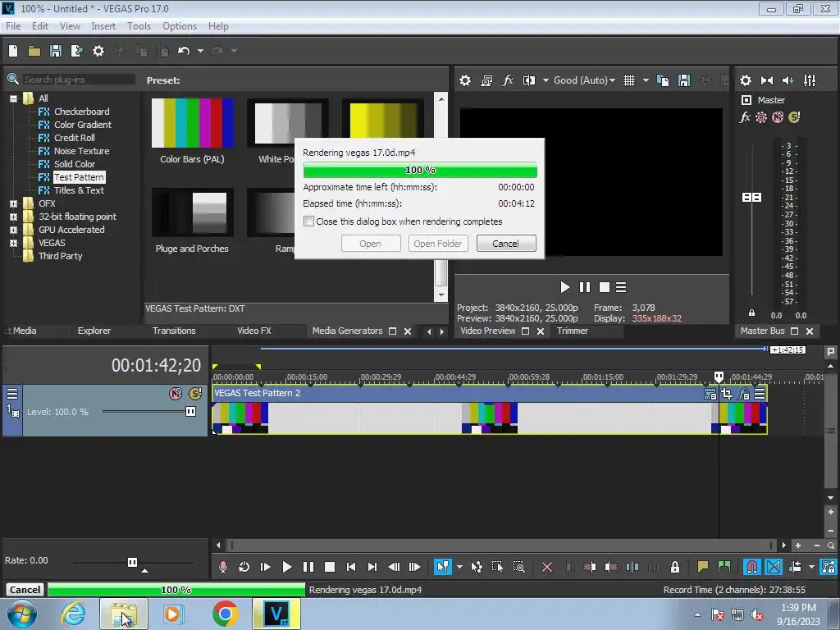Click the Master FX icon
This screenshot has width=840, height=630.
[745, 117]
